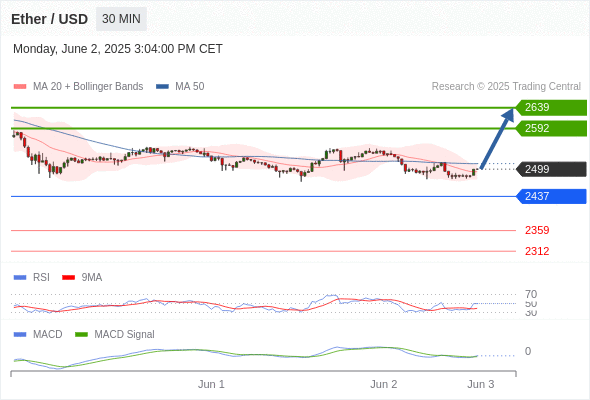590x400 pixels.
Task: Click the Jun 1 date axis label
Action: click(211, 384)
